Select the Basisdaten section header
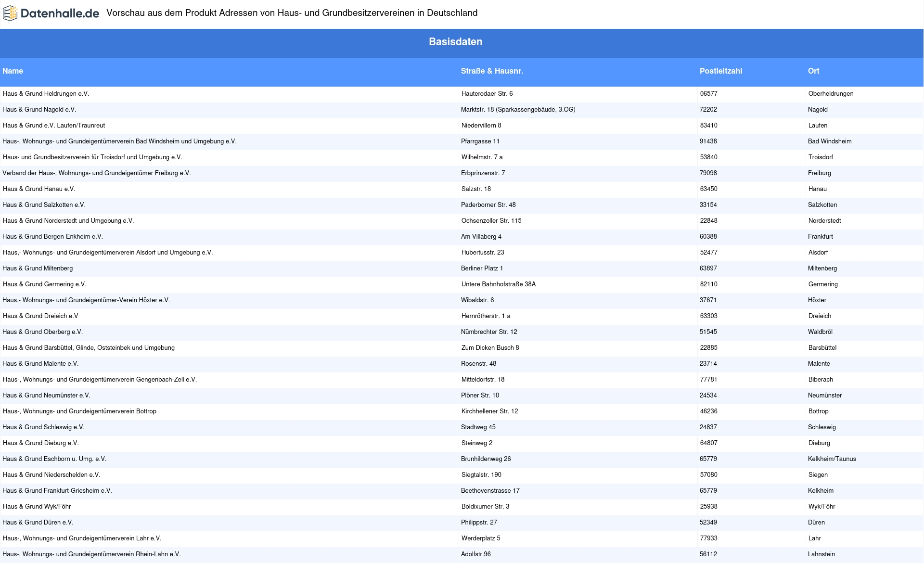The width and height of the screenshot is (924, 563). click(x=456, y=42)
